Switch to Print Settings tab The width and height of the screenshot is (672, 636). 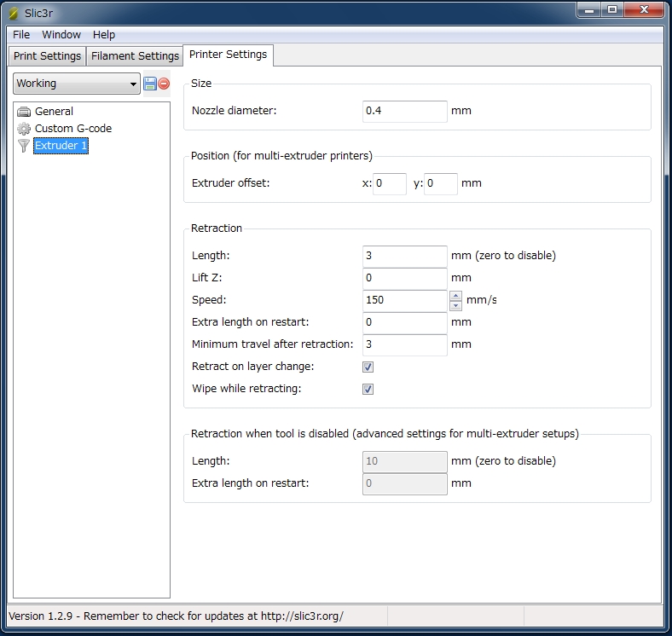(47, 56)
